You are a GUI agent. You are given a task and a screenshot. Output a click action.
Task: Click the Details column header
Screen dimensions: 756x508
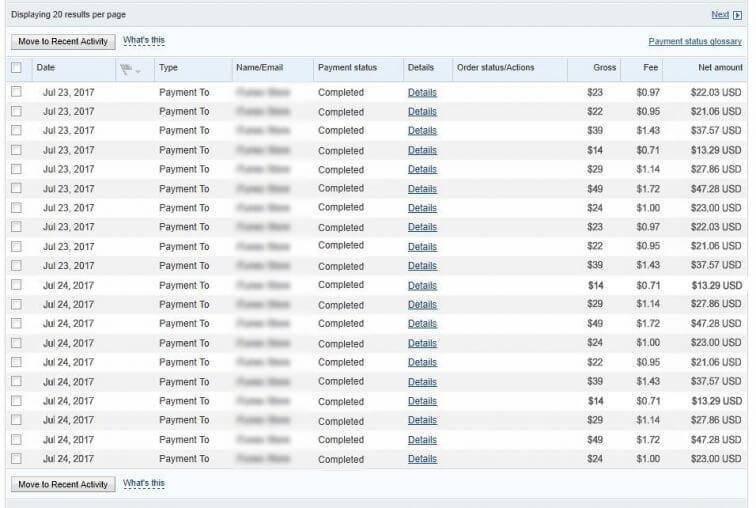click(421, 67)
